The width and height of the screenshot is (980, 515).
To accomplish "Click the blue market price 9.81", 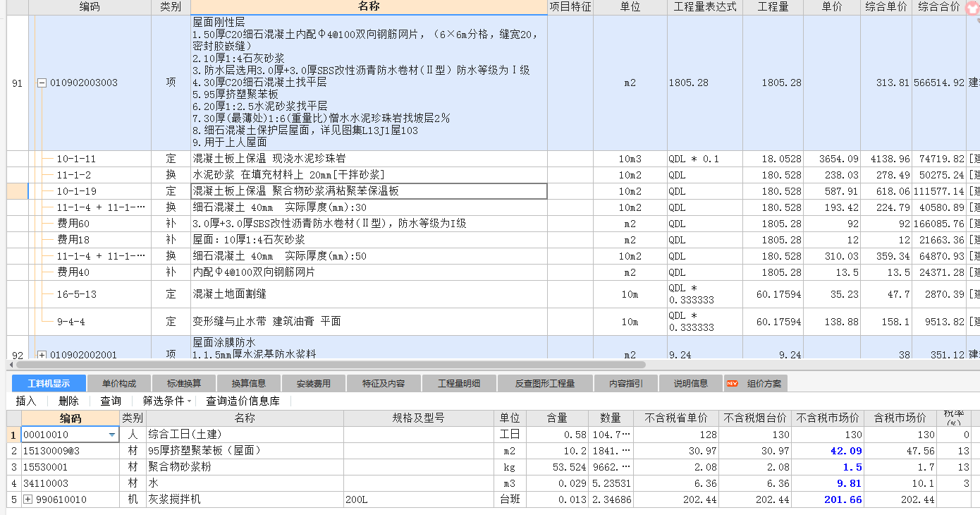I will (828, 483).
